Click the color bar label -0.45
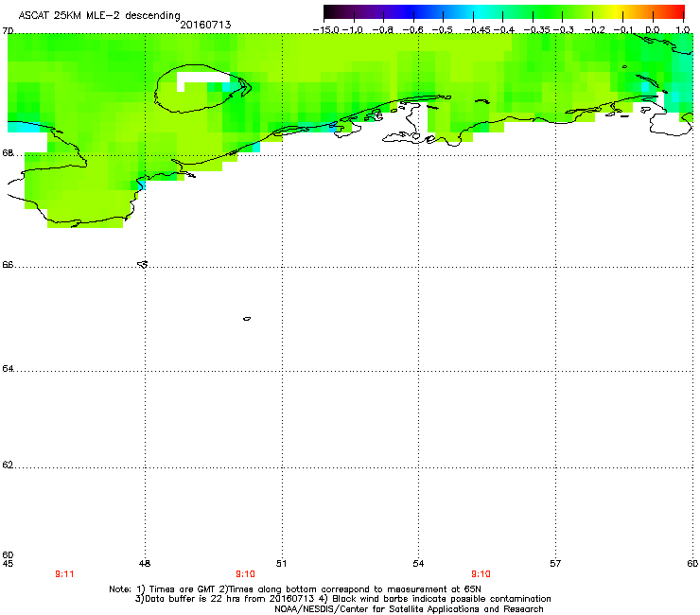Image resolution: width=700 pixels, height=615 pixels. click(x=477, y=30)
